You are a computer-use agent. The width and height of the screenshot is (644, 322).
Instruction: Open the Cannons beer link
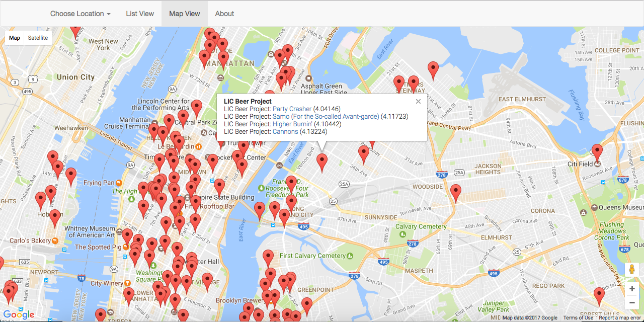coord(285,132)
